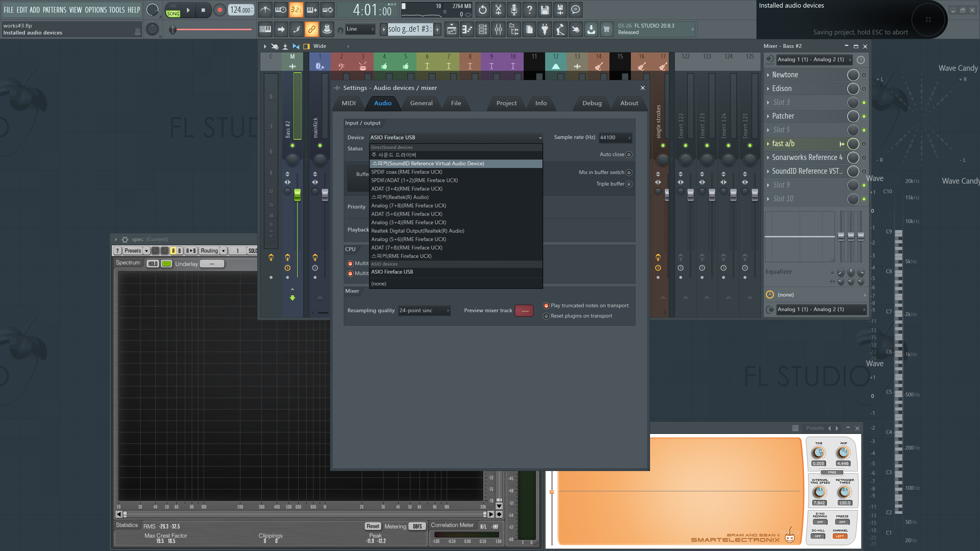
Task: Click the save project floppy icon
Action: (544, 10)
